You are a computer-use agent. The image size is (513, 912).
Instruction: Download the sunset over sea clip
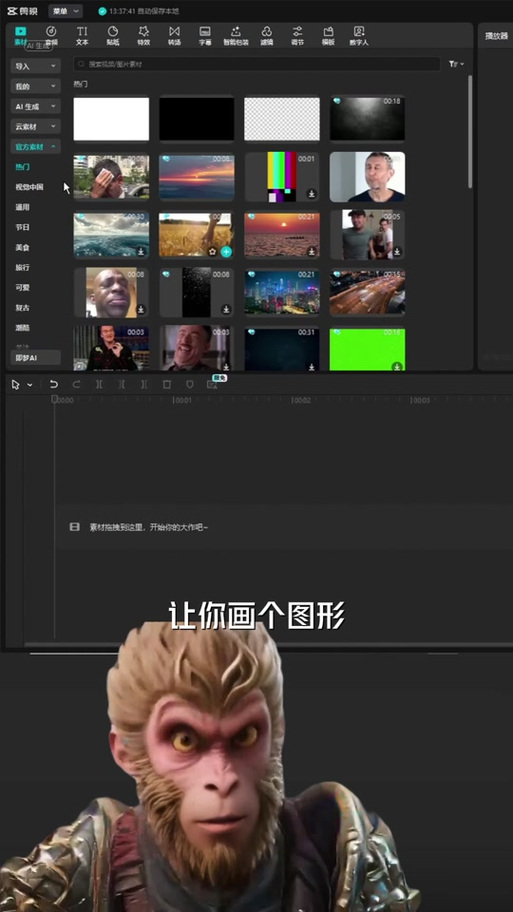312,252
